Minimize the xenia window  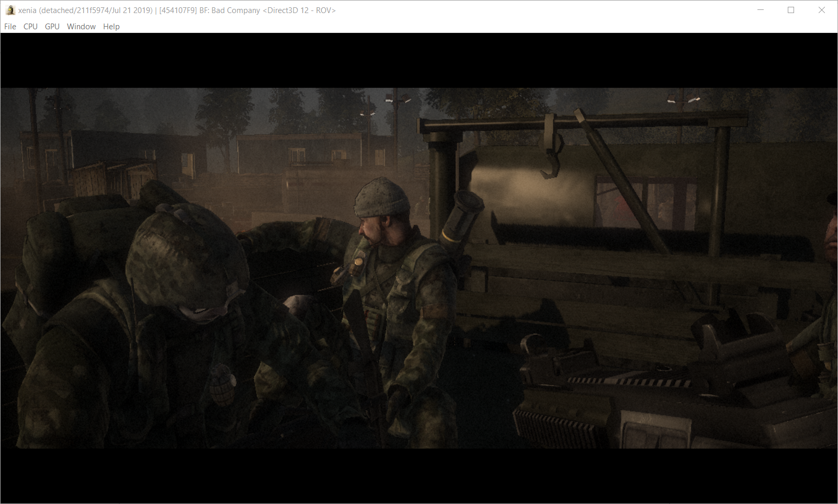pos(761,10)
